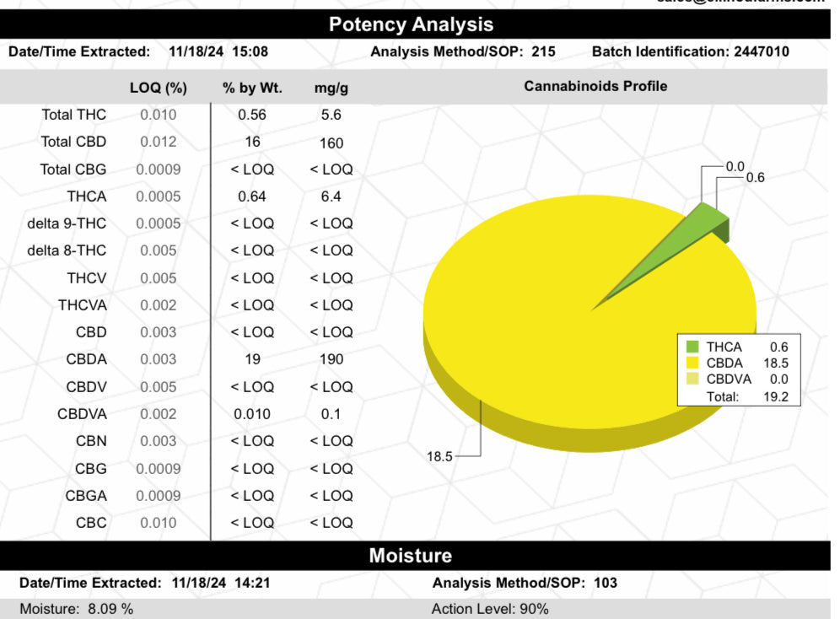Select the Action Level 90% text
Image resolution: width=840 pixels, height=619 pixels.
pyautogui.click(x=489, y=609)
